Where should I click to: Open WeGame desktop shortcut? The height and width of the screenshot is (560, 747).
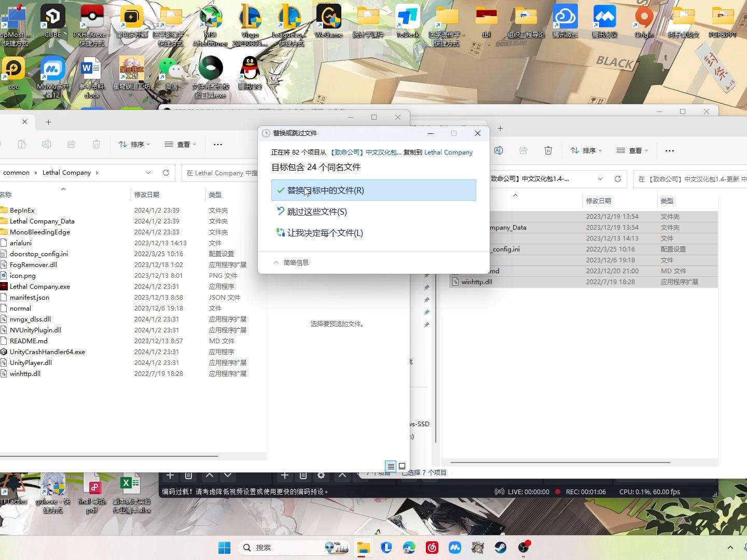[328, 21]
